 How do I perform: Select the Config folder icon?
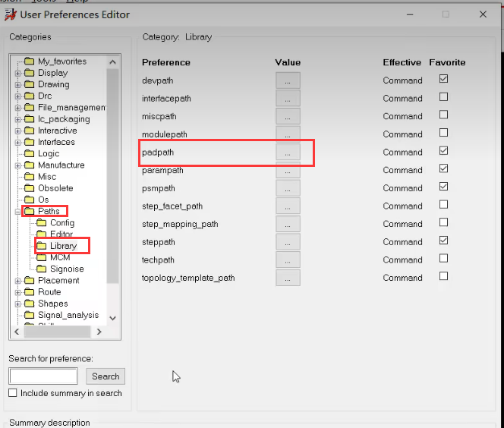[42, 223]
